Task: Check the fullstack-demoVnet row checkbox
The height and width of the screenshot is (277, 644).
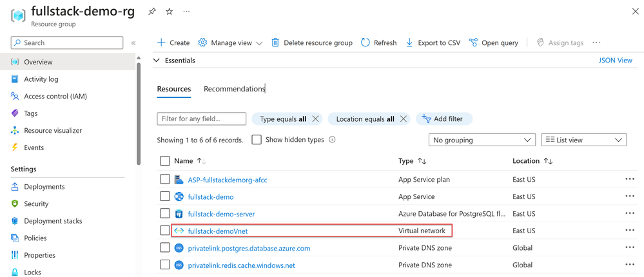Action: tap(164, 231)
